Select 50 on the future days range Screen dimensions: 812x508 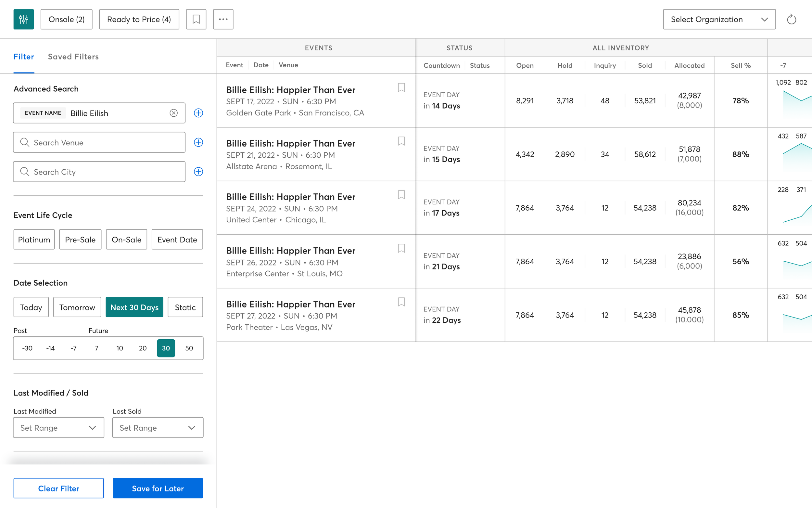pos(189,348)
